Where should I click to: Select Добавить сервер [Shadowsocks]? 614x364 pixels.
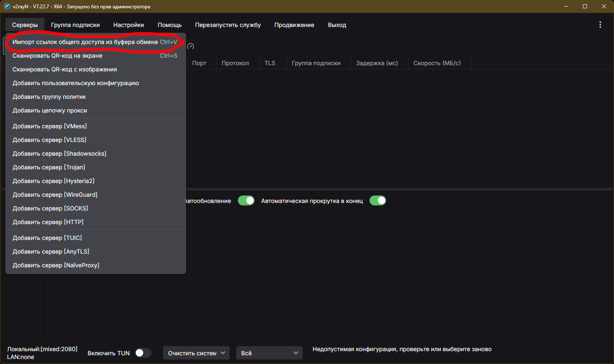pyautogui.click(x=95, y=154)
